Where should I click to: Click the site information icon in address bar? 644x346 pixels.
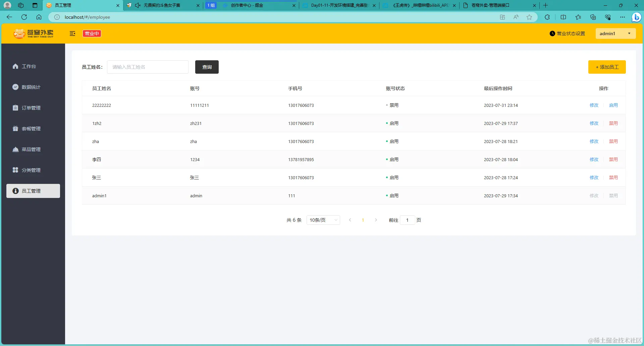coord(57,17)
